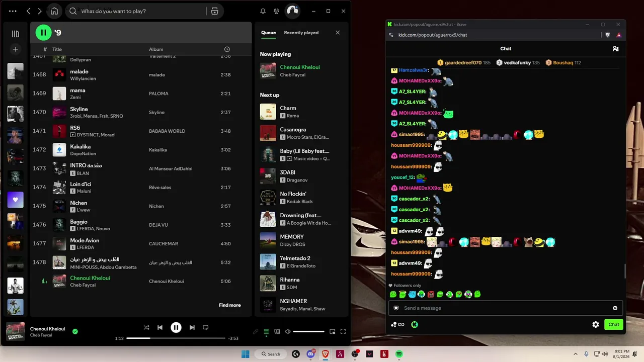This screenshot has width=644, height=362.
Task: Switch to the Recently played tab
Action: [x=301, y=33]
